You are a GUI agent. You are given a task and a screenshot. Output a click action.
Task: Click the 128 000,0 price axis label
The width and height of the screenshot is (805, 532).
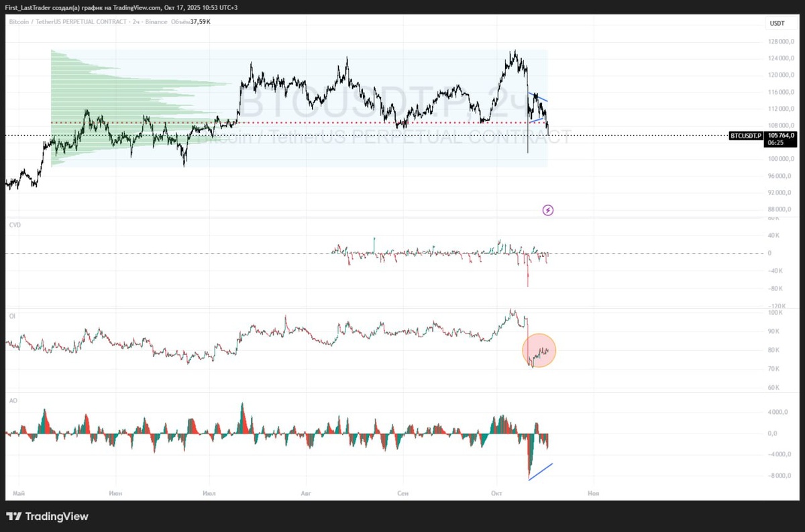pyautogui.click(x=781, y=41)
